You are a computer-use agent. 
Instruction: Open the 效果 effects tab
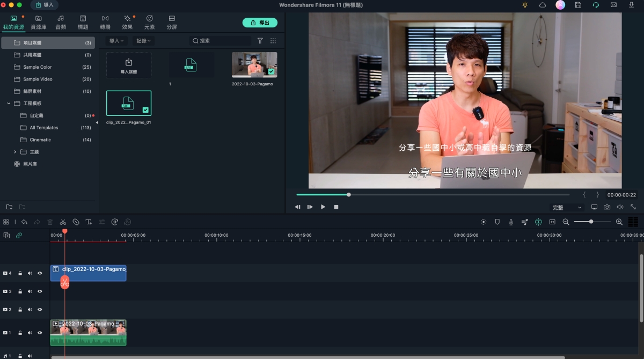pos(127,22)
